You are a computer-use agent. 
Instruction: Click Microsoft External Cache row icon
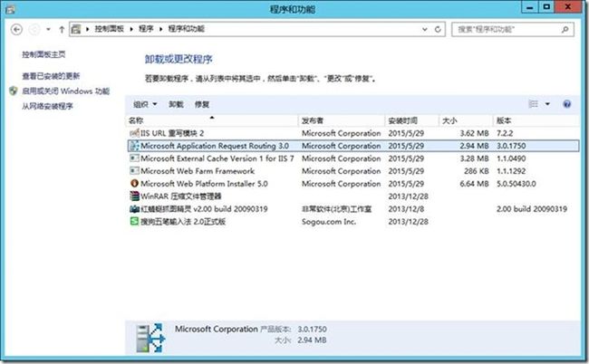click(x=134, y=158)
